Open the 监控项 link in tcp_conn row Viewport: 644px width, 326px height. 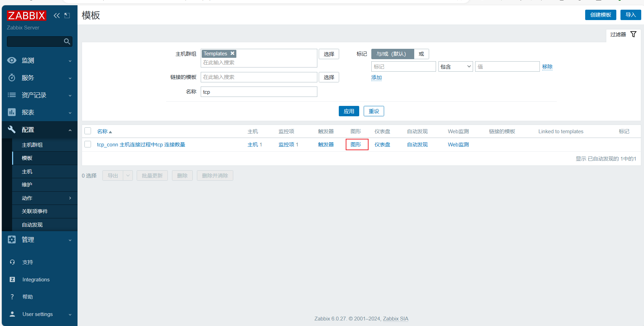tap(286, 144)
